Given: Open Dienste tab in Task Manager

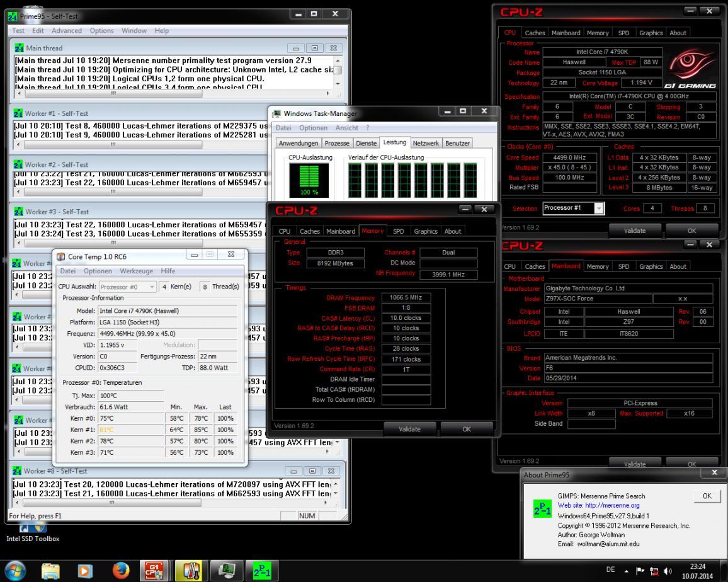Looking at the screenshot, I should point(367,143).
